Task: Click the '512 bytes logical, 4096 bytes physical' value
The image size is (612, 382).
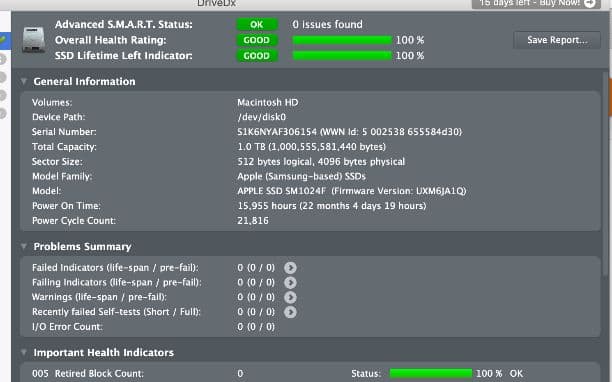Action: [x=321, y=162]
